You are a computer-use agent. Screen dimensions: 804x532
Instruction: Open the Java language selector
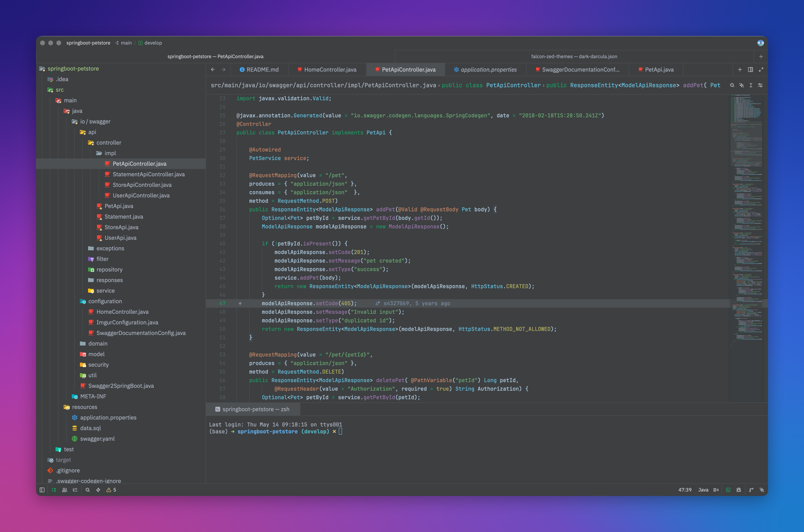point(703,490)
